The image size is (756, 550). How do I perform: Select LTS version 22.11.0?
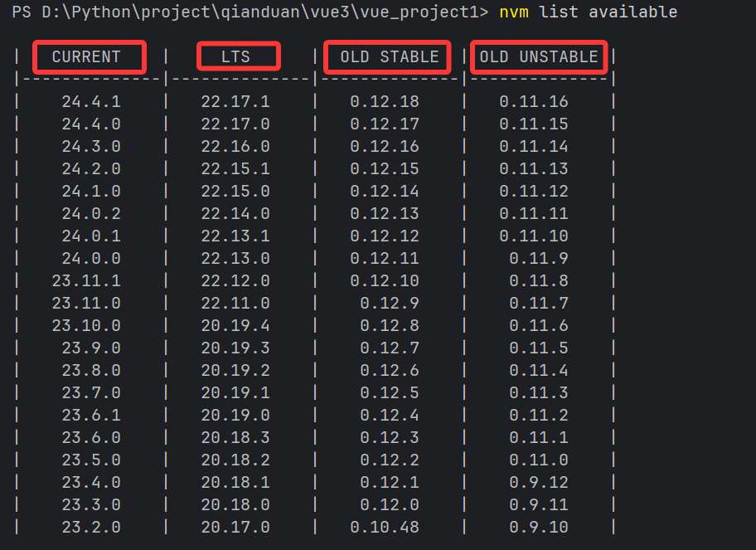point(235,303)
